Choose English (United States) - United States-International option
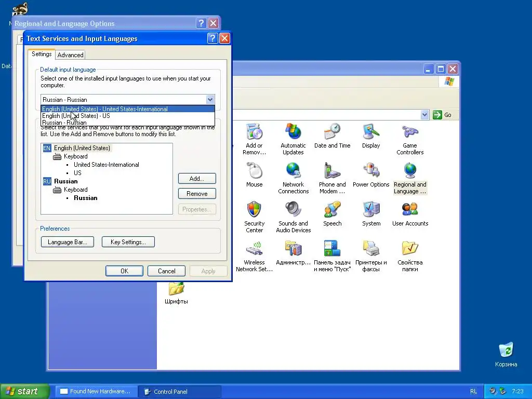Image resolution: width=532 pixels, height=399 pixels. click(128, 109)
